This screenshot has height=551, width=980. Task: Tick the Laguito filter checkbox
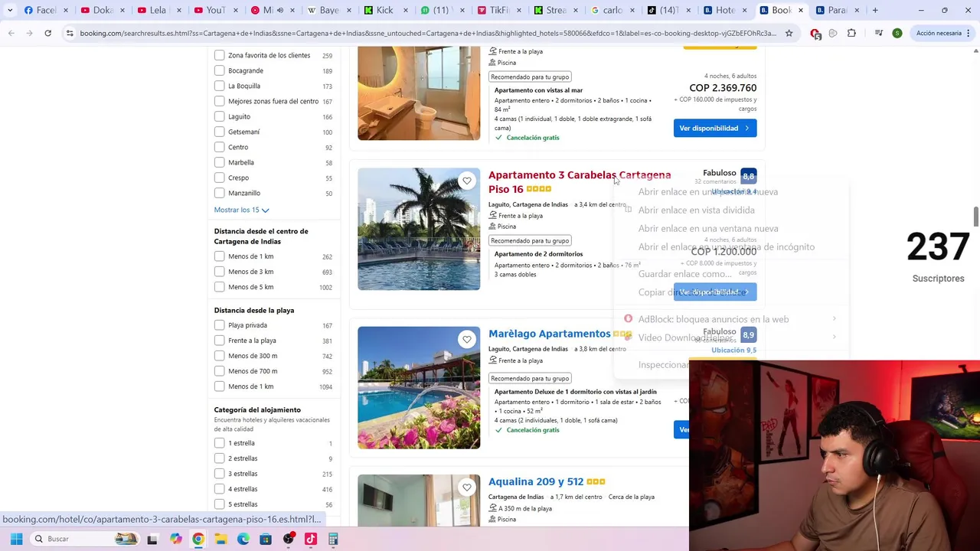(x=220, y=116)
